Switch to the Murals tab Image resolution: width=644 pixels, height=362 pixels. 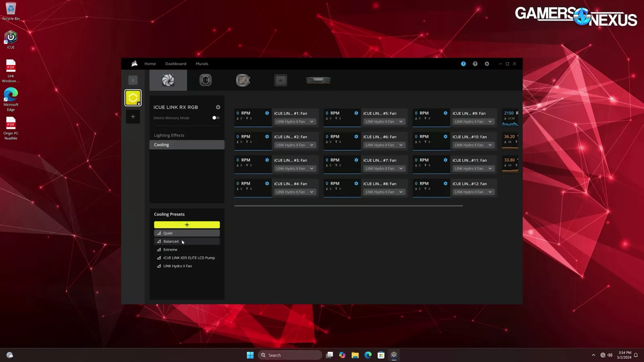click(202, 64)
